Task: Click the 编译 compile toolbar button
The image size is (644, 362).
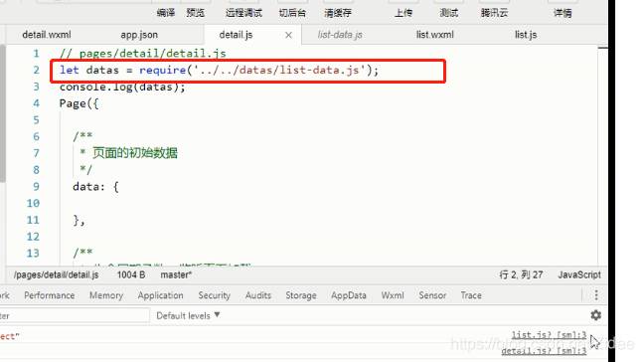Action: tap(166, 13)
